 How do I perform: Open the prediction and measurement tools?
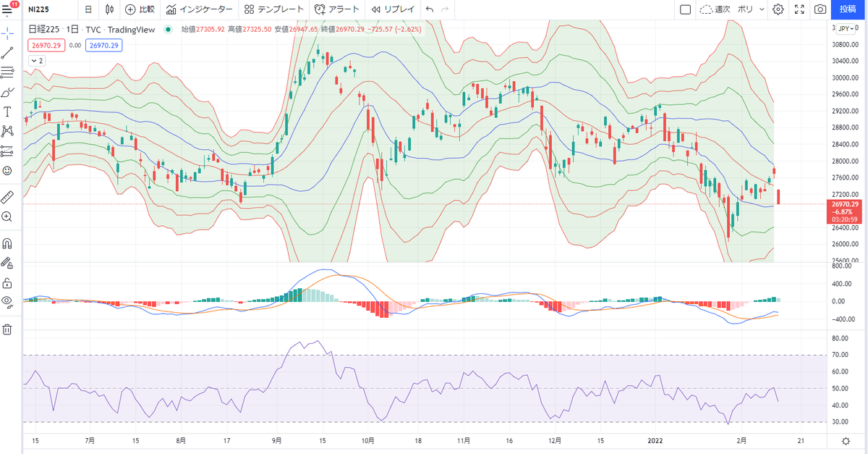(x=7, y=151)
